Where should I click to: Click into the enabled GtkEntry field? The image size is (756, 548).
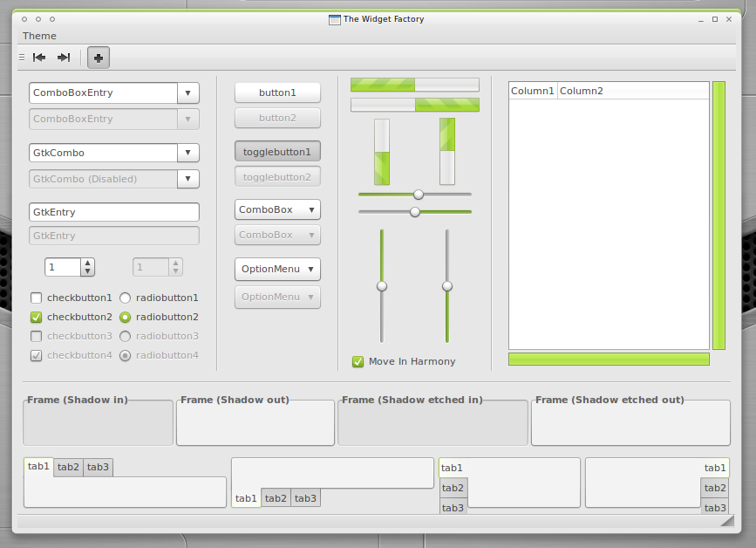click(x=114, y=212)
